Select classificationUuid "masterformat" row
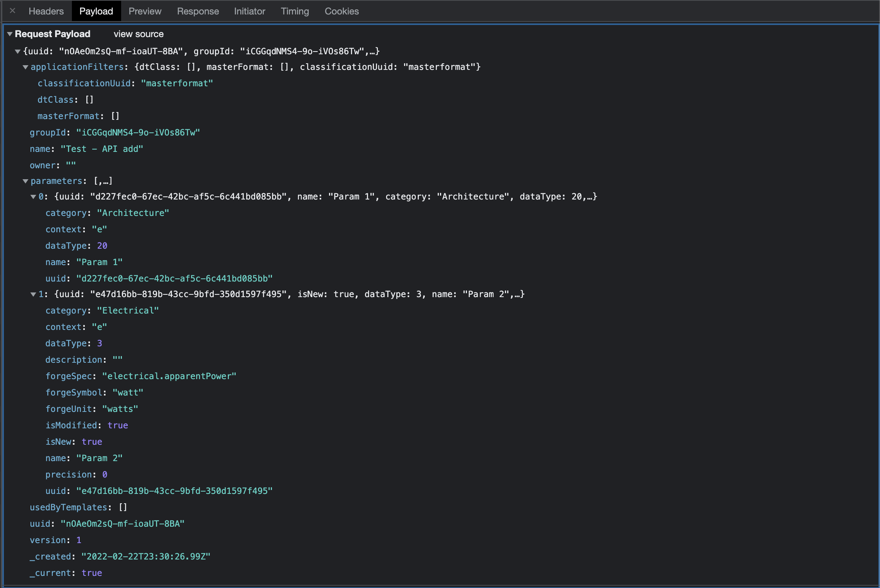Image resolution: width=880 pixels, height=588 pixels. point(125,84)
